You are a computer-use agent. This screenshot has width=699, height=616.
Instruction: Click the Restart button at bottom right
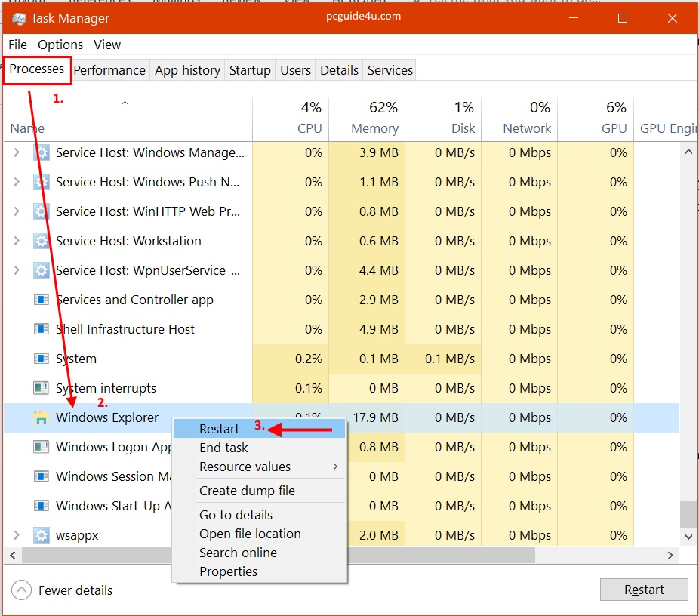click(x=644, y=590)
